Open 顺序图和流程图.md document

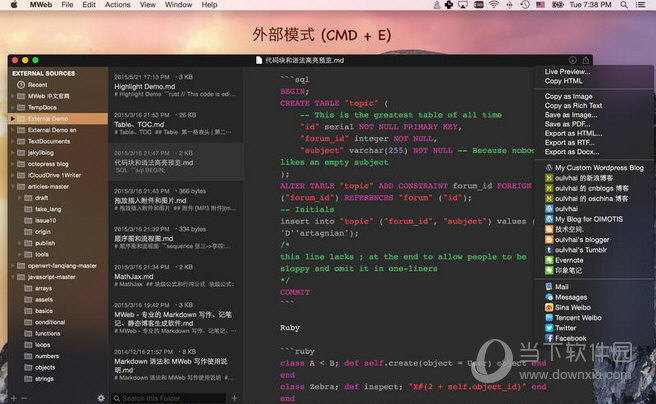coord(176,238)
